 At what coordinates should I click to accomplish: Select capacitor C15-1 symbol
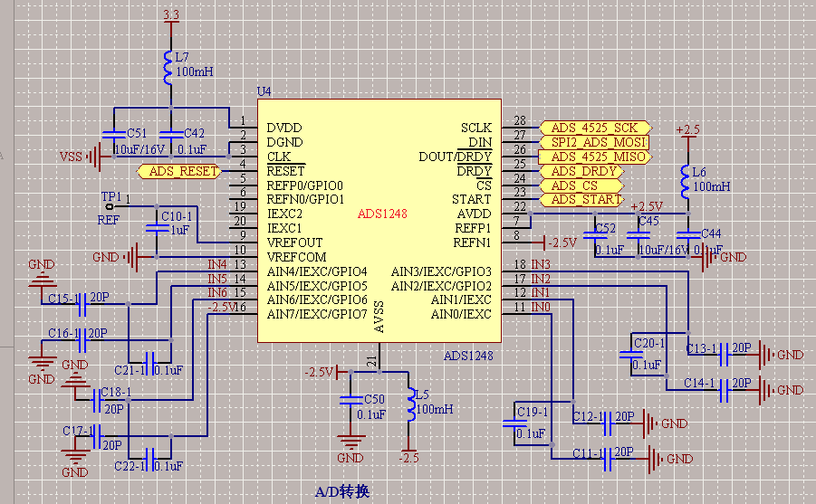click(x=82, y=304)
